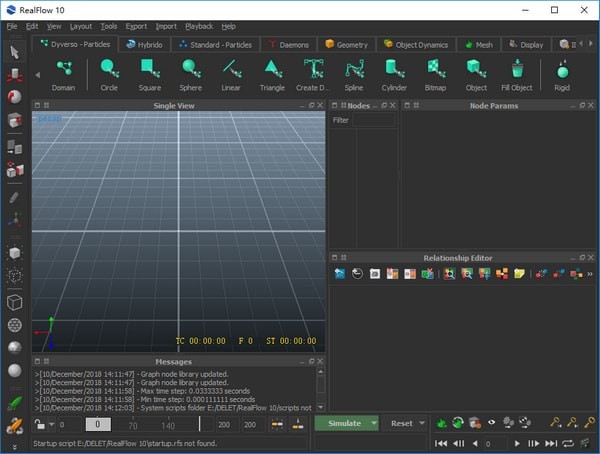600x454 pixels.
Task: Play the simulation forward
Action: [x=517, y=443]
